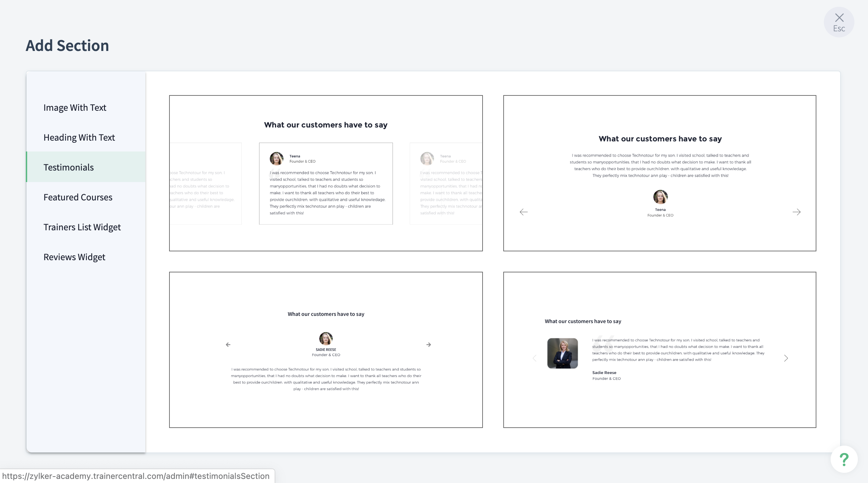The image size is (868, 483).
Task: Click right arrow in top-right testimonial template
Action: (796, 212)
